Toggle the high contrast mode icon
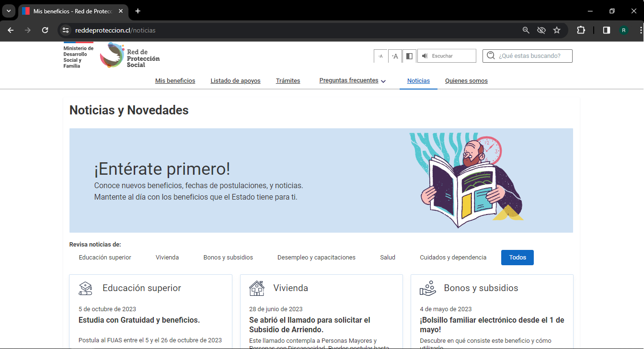This screenshot has height=349, width=644. pyautogui.click(x=409, y=56)
